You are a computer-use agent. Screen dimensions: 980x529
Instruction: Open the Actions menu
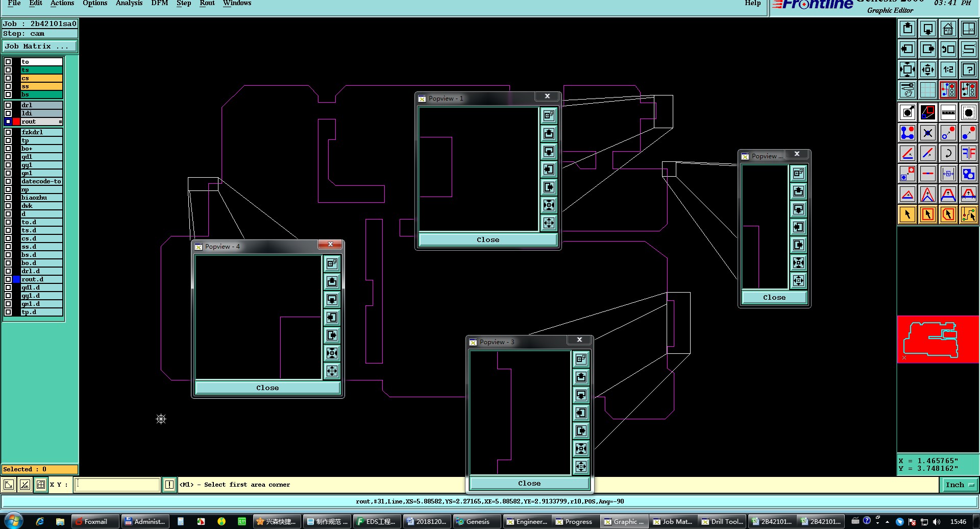(62, 3)
